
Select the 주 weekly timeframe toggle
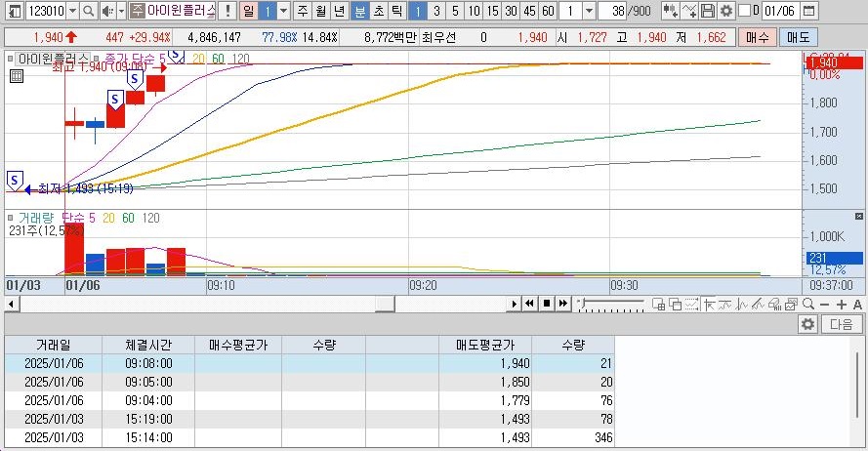(x=303, y=11)
